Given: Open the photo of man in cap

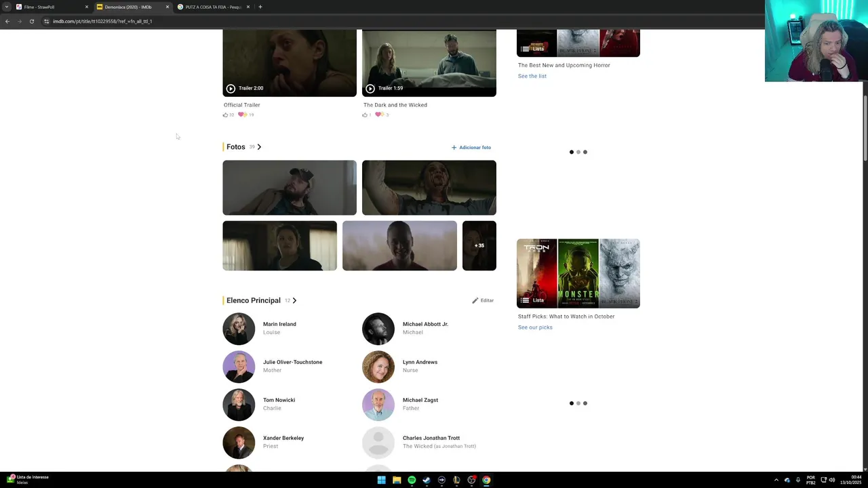Looking at the screenshot, I should coord(290,188).
